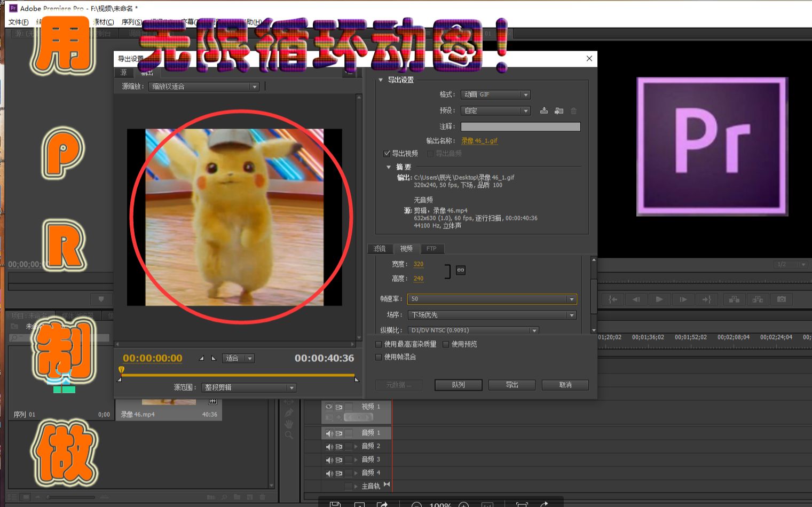Mute 音频 2 track speaker icon
Screen dimensions: 812x507
click(329, 446)
